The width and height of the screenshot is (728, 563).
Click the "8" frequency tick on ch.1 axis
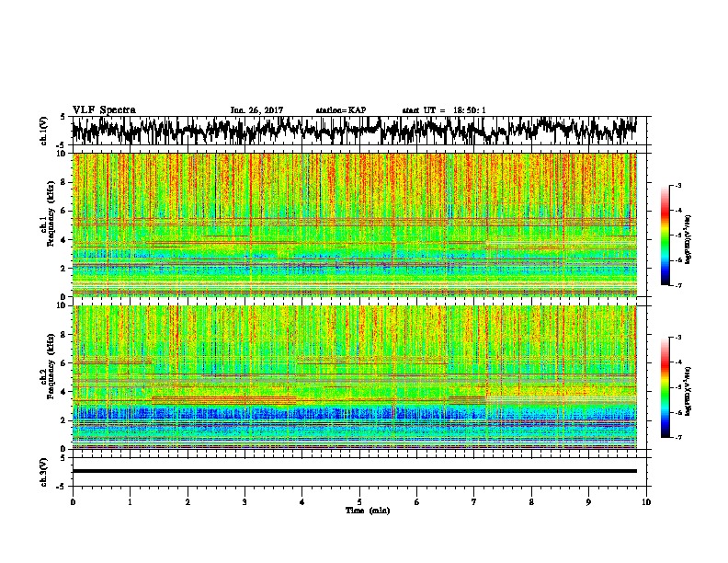(64, 182)
